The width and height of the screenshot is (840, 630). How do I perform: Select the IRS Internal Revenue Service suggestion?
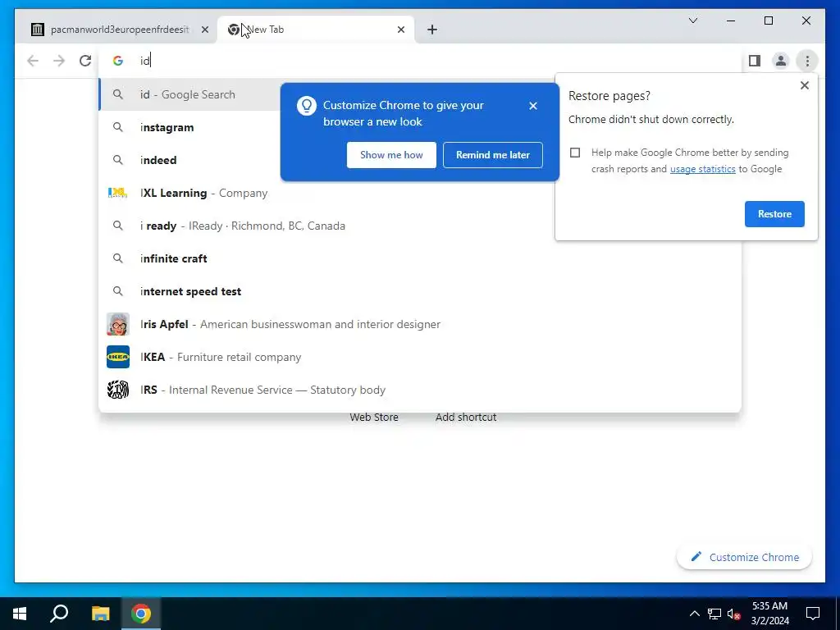[420, 390]
